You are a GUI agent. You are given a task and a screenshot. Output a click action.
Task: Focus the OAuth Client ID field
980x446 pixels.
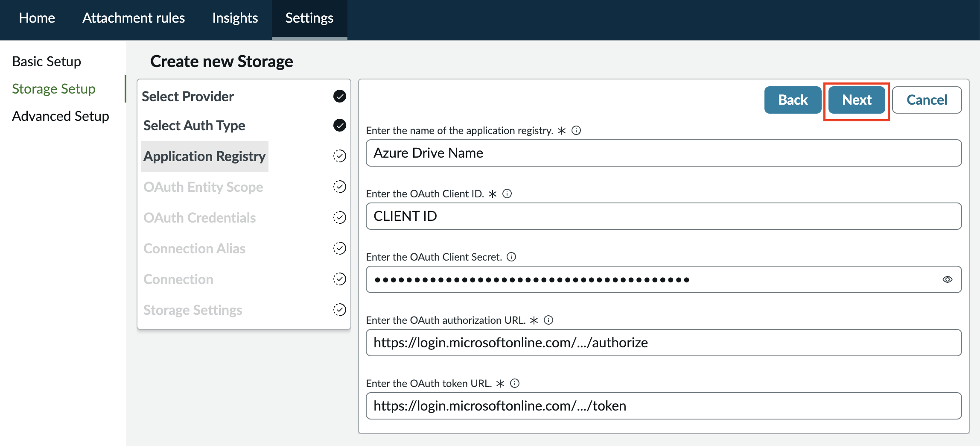664,216
